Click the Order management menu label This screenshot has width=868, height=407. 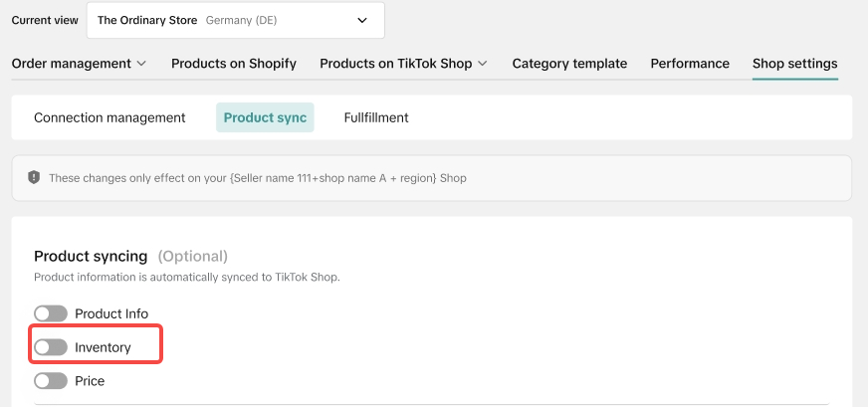pyautogui.click(x=72, y=64)
